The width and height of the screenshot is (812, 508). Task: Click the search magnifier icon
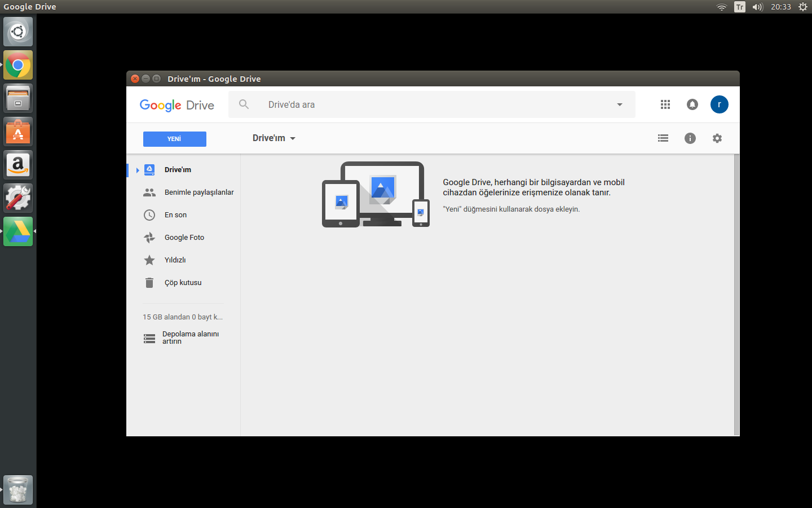click(x=244, y=104)
